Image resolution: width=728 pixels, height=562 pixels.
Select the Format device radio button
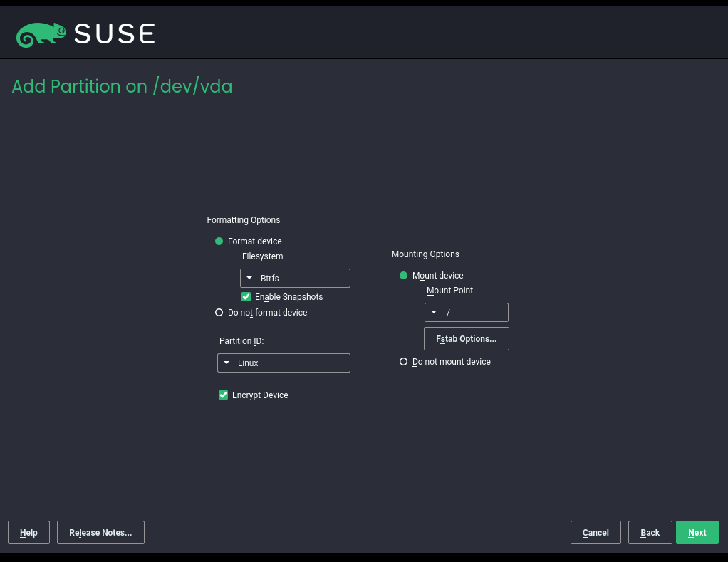tap(219, 241)
